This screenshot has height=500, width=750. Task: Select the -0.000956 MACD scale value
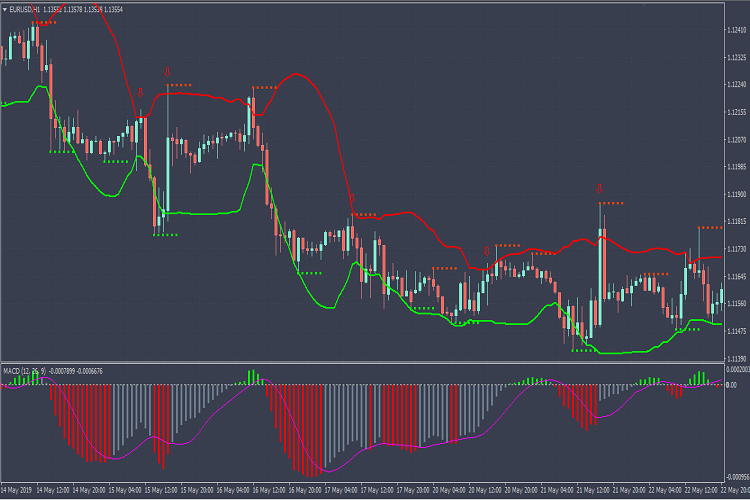pos(738,477)
